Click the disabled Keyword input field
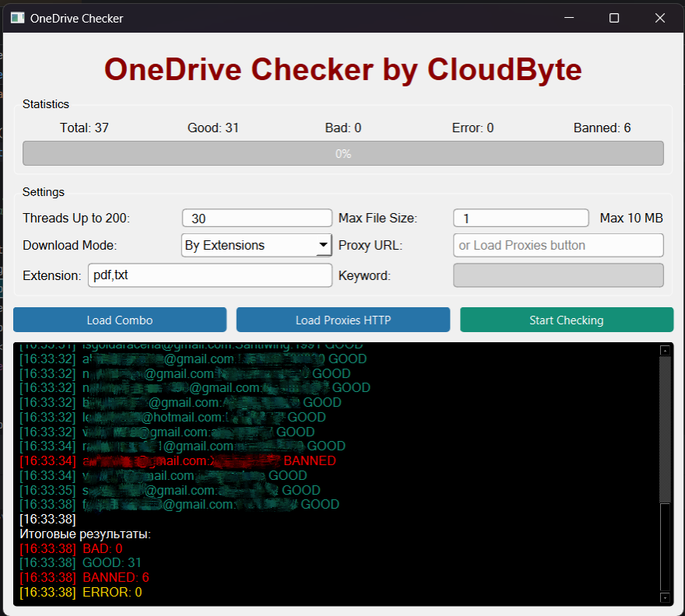This screenshot has height=616, width=685. click(558, 275)
